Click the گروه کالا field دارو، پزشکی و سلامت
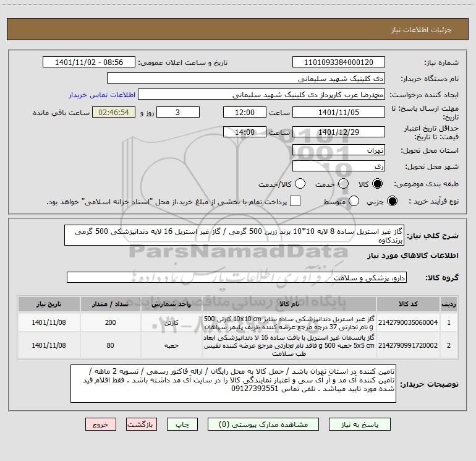 (237, 277)
